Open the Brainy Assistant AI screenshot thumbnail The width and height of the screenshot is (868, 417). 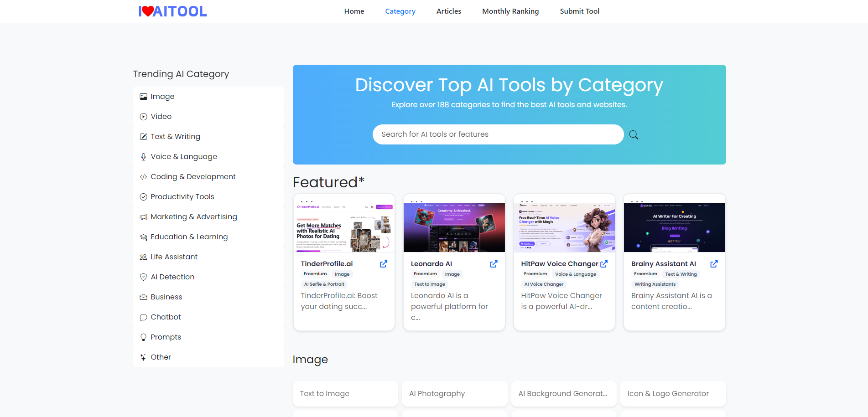tap(675, 227)
